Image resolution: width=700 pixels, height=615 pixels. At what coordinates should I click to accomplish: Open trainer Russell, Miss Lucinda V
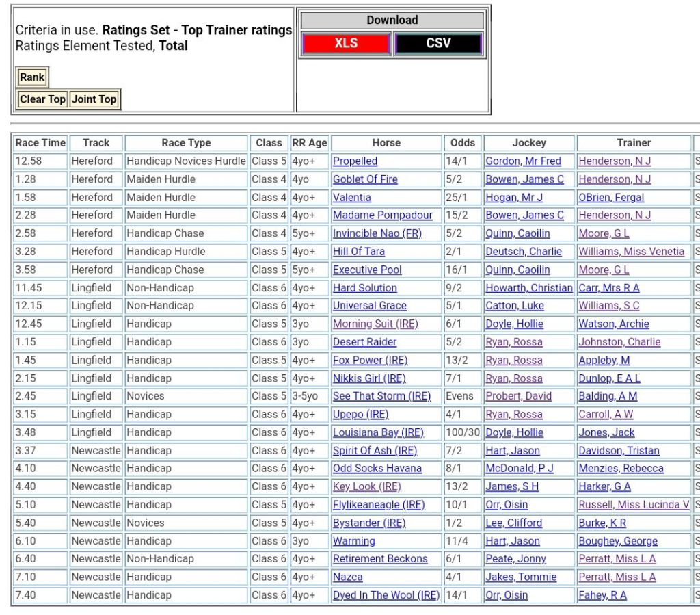click(634, 505)
